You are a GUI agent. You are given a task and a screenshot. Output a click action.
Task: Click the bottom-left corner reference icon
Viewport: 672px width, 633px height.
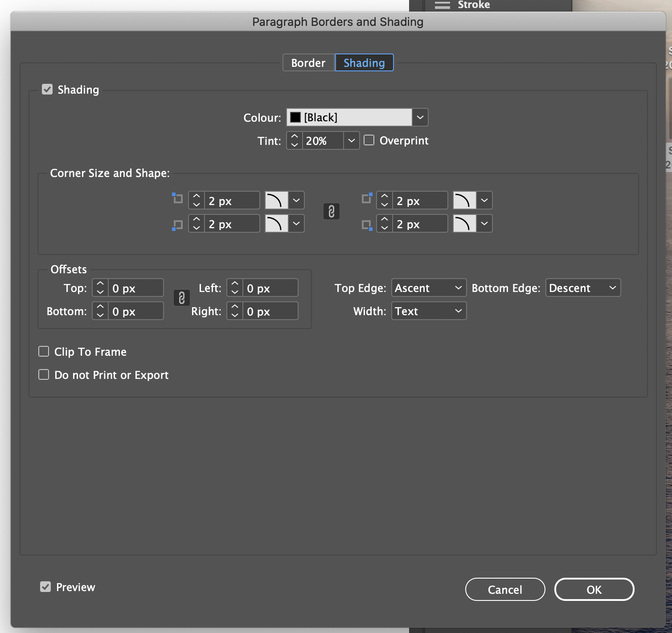point(177,224)
